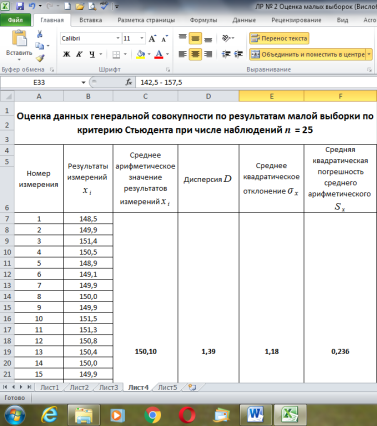Click the insert new sheet tab icon
377x426 pixels.
[192, 387]
